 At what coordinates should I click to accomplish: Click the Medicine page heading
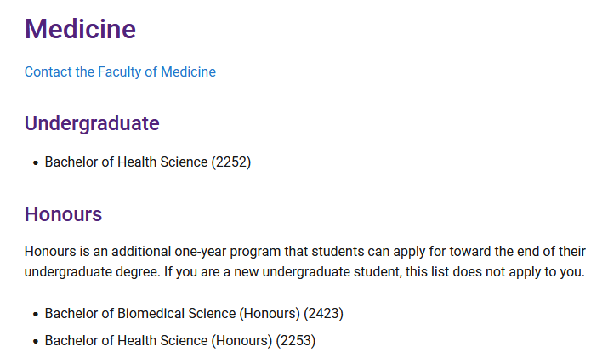click(x=80, y=29)
